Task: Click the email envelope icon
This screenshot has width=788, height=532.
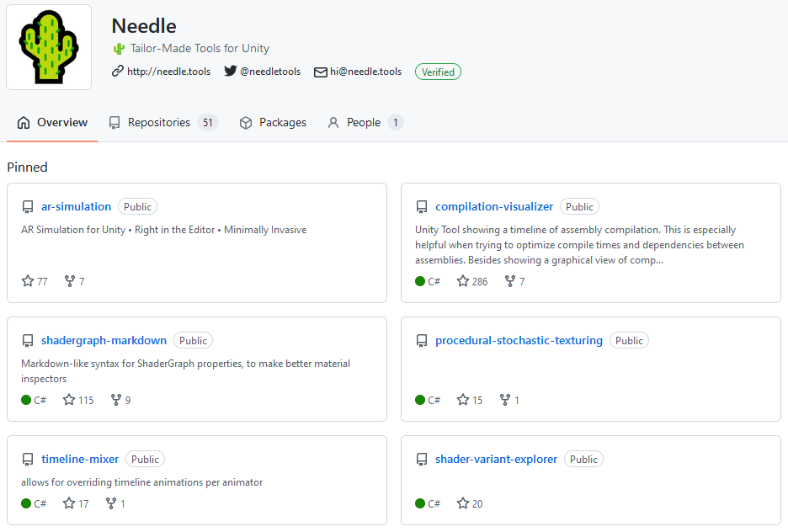Action: (x=320, y=72)
